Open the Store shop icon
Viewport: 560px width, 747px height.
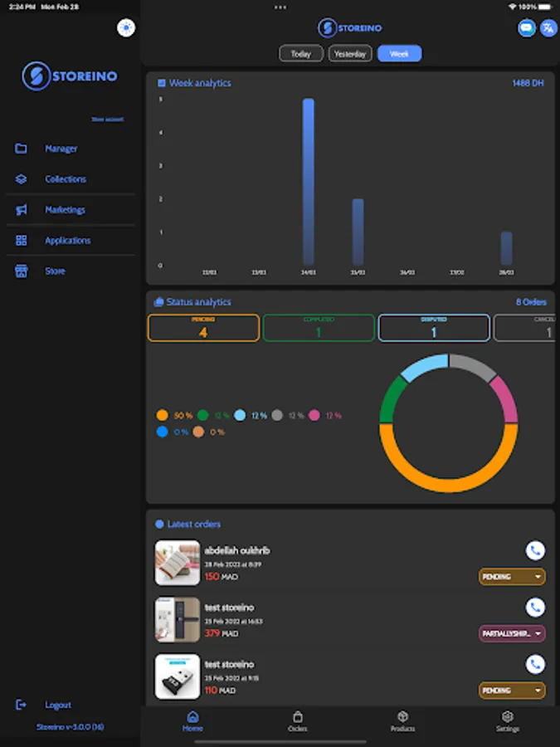pyautogui.click(x=21, y=271)
